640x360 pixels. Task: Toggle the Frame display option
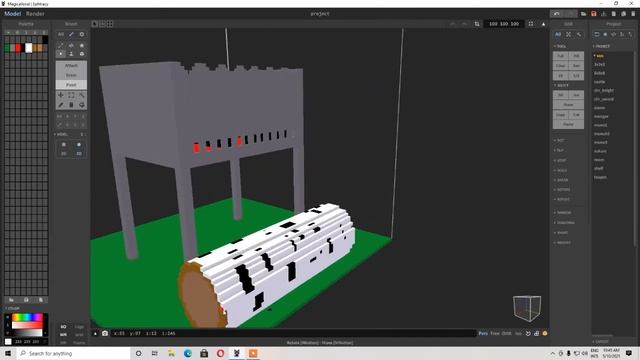(x=79, y=342)
